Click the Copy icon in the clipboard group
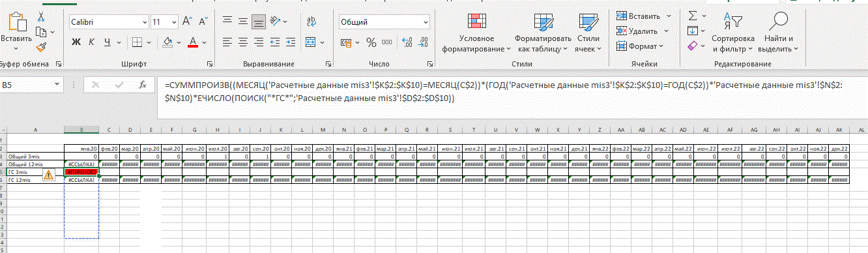The height and width of the screenshot is (253, 868). coord(41,32)
